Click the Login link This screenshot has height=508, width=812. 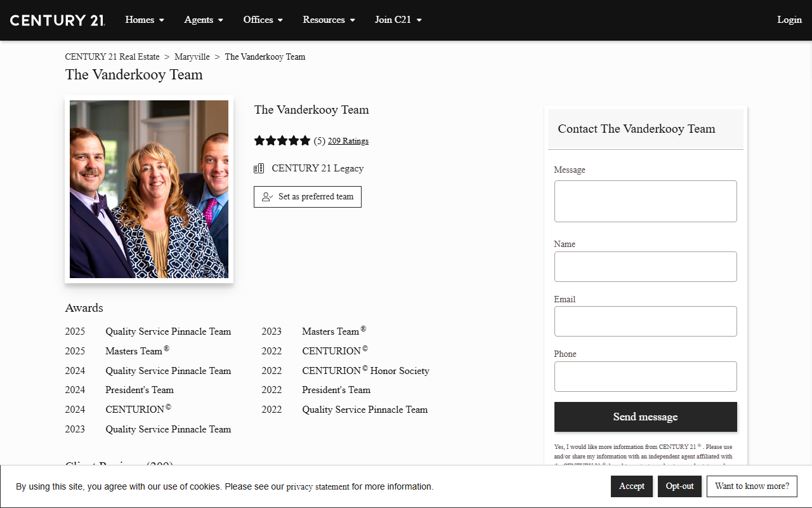coord(790,20)
